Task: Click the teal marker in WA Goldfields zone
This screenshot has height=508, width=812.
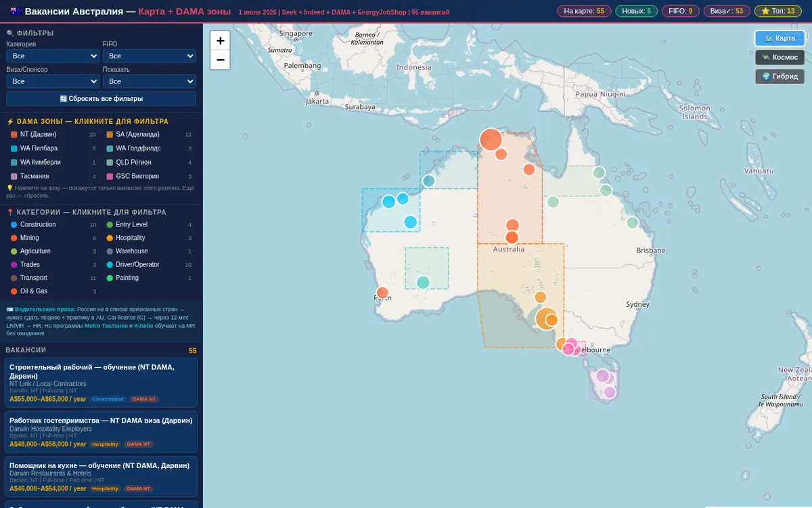Action: (x=423, y=282)
